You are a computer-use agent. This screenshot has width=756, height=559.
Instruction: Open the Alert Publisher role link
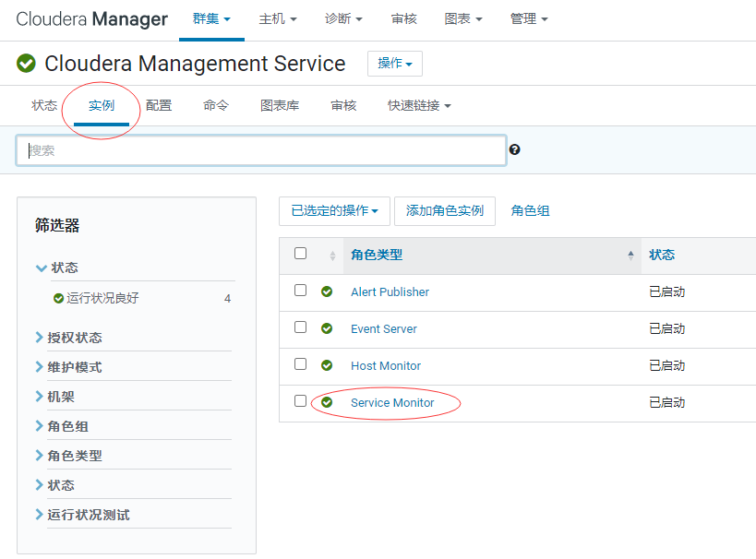[390, 292]
